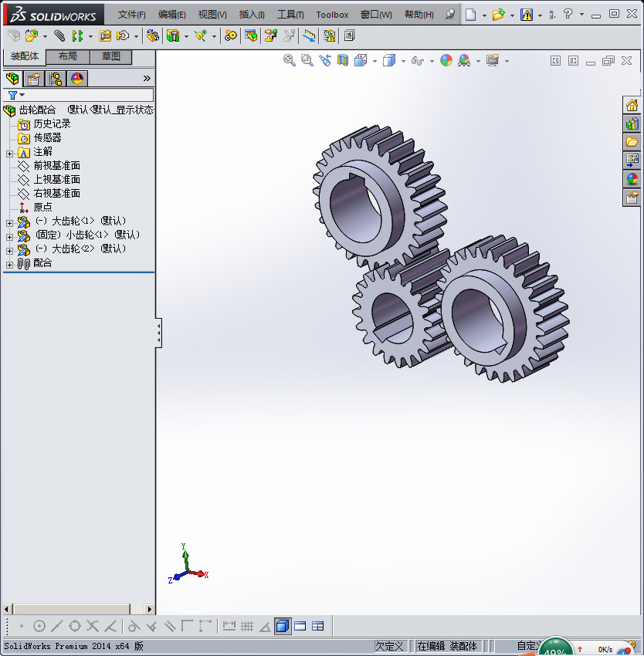Click the Zoom to Fit icon
The height and width of the screenshot is (656, 644).
290,59
